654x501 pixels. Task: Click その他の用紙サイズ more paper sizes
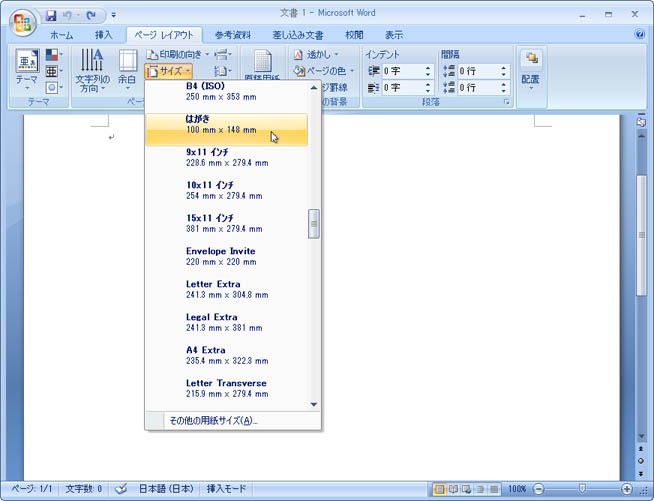[x=213, y=420]
